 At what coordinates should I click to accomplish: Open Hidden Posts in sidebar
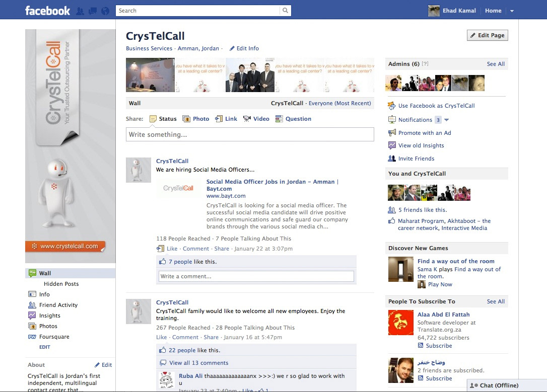point(61,284)
